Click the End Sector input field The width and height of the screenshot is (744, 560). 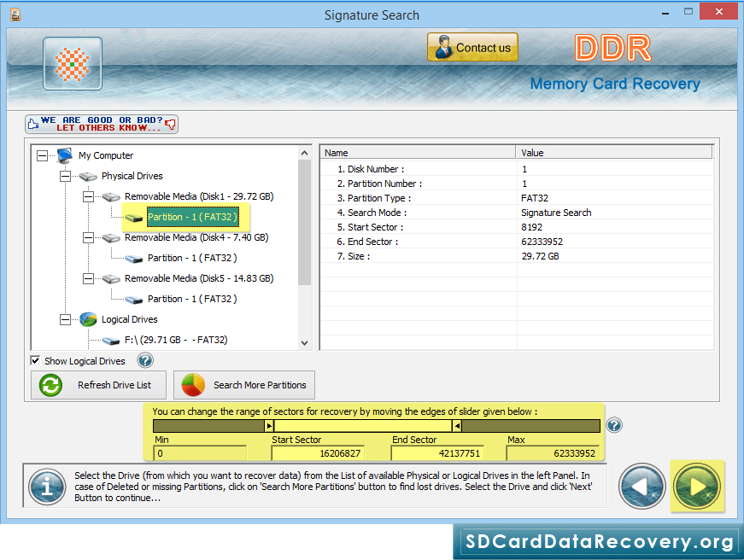(x=437, y=453)
